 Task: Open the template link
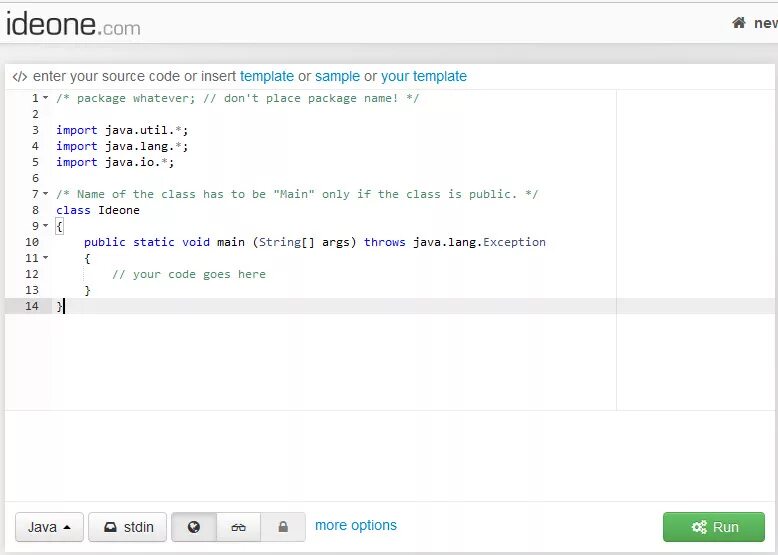(x=267, y=76)
